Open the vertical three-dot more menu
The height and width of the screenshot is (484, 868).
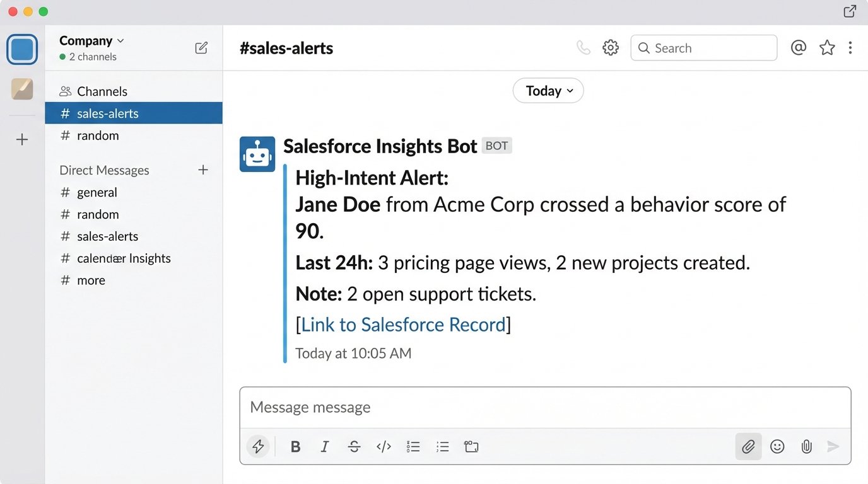(x=850, y=48)
